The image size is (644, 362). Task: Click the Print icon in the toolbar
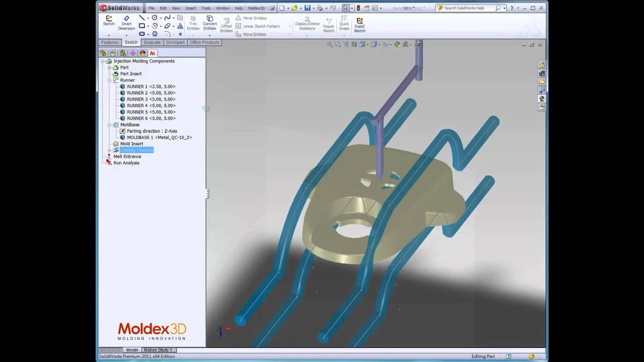tap(319, 8)
